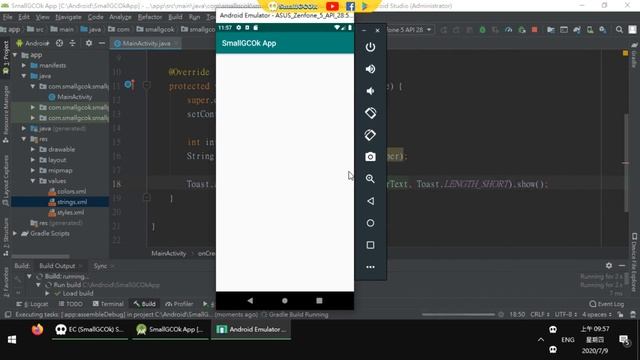The height and width of the screenshot is (360, 640).
Task: Open ENG language input indicator
Action: [568, 340]
